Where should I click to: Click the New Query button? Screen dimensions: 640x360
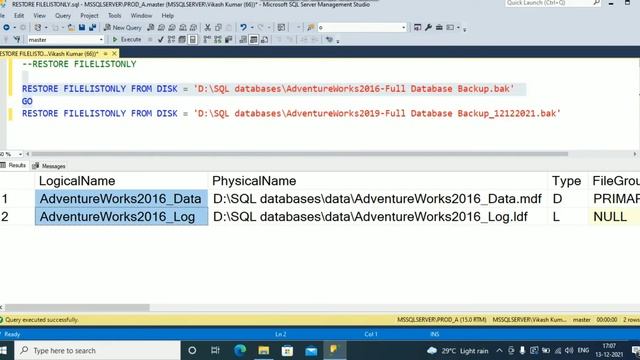click(x=122, y=27)
